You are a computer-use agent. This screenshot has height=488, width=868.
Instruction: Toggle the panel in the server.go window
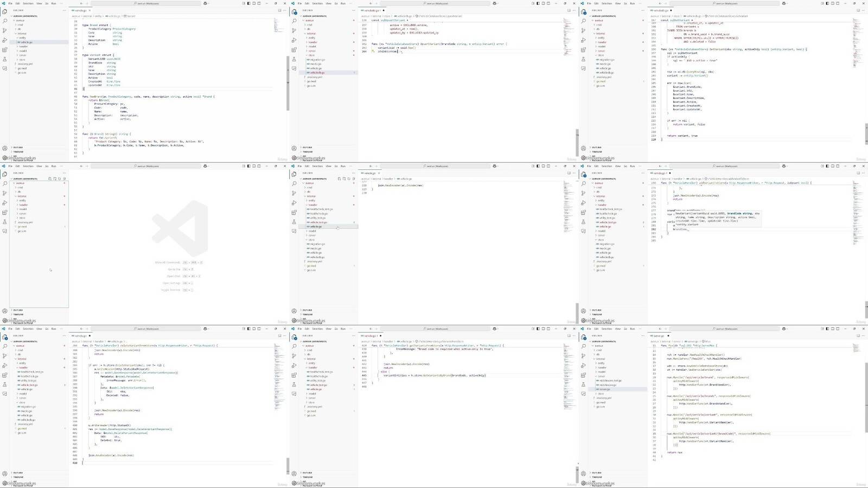coord(832,329)
